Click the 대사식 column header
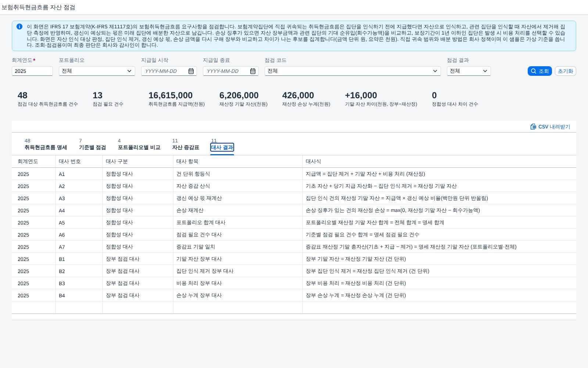 tap(440, 162)
